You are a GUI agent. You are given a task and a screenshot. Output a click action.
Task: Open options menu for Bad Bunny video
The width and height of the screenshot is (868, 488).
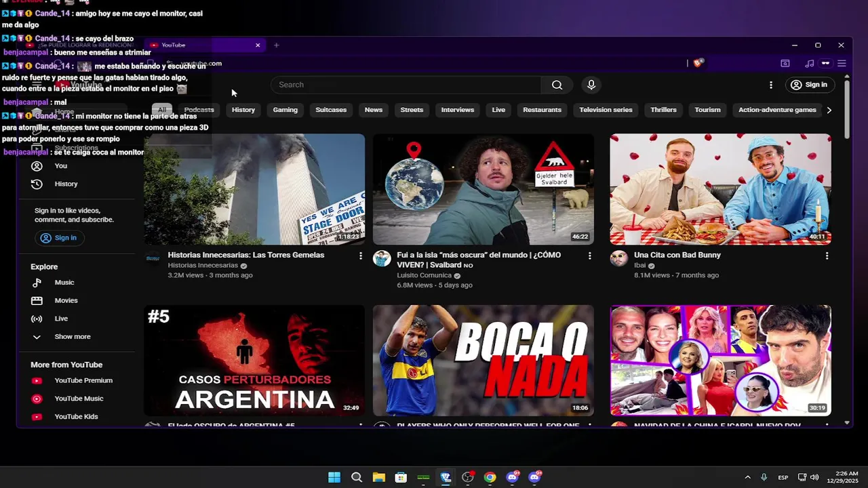click(x=827, y=256)
